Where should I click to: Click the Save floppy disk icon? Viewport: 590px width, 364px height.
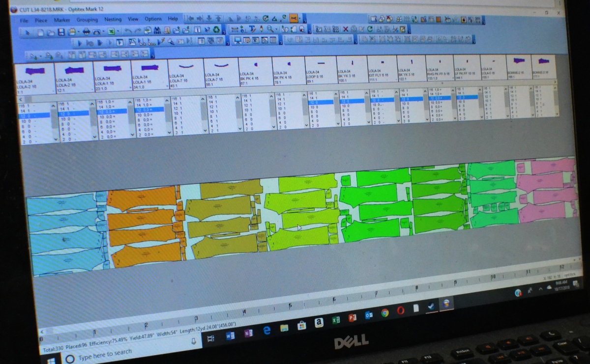[61, 32]
